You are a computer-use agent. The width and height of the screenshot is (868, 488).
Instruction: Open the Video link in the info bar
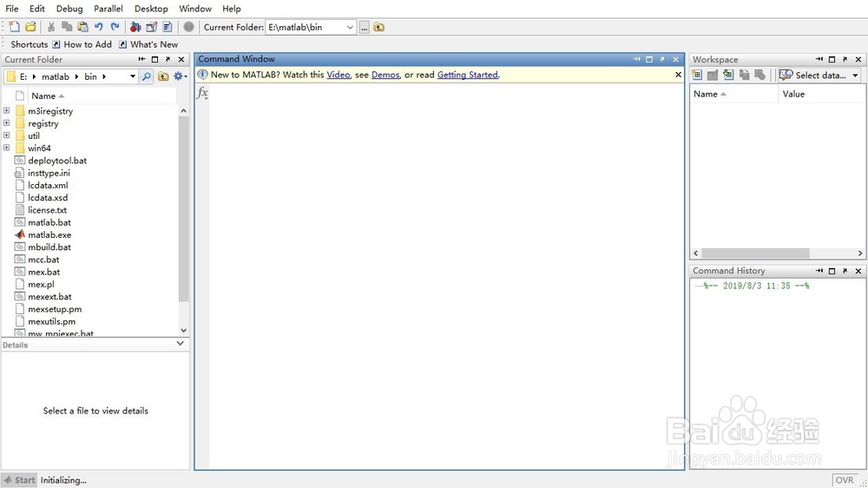tap(339, 75)
